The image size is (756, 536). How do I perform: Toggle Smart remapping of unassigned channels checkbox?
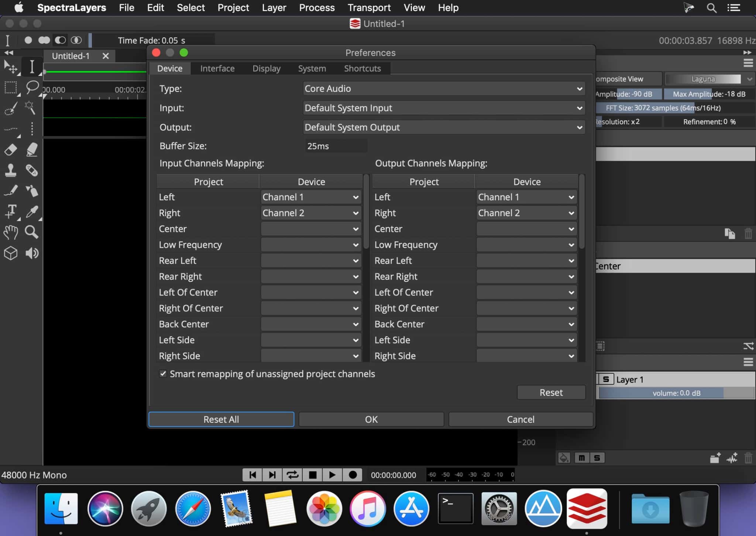(x=163, y=374)
